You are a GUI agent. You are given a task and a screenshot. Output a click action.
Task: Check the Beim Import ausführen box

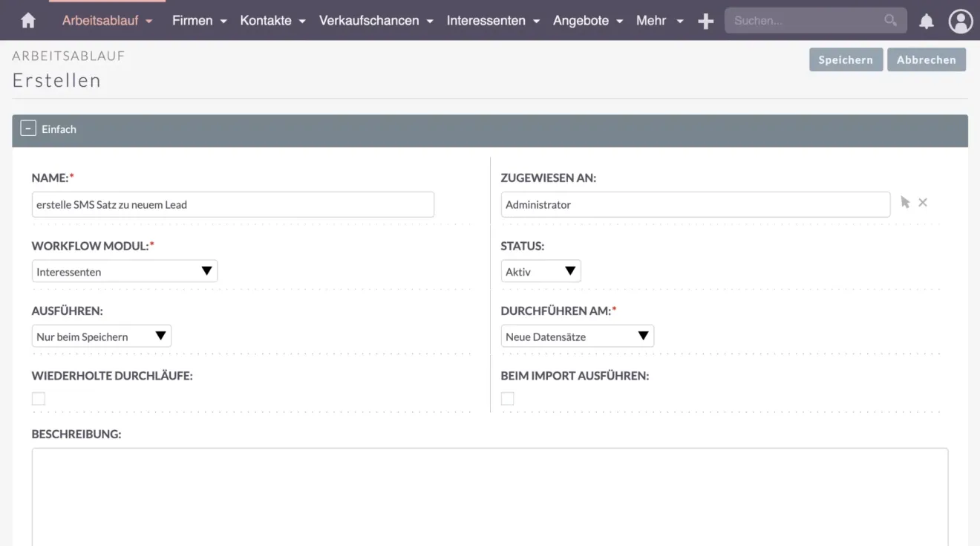(x=508, y=398)
